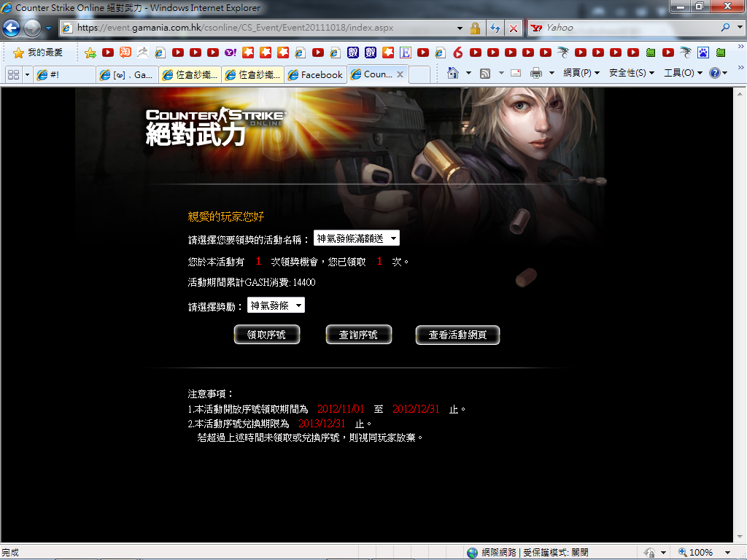Go back with the browser Back arrow
The width and height of the screenshot is (747, 560).
click(12, 28)
